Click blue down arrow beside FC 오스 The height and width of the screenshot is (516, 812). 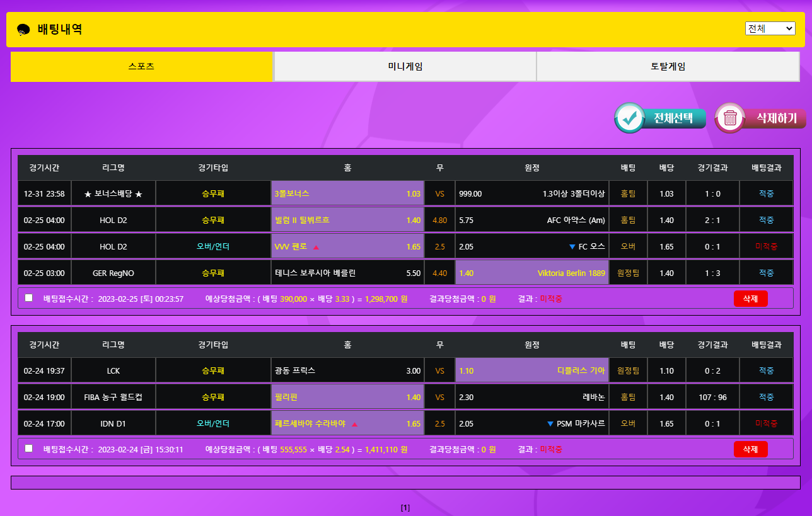(572, 247)
